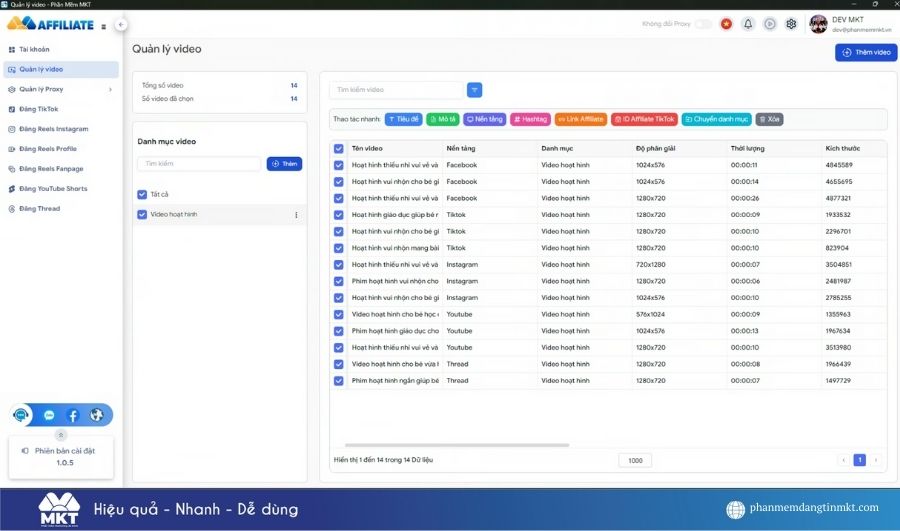Image resolution: width=900 pixels, height=531 pixels.
Task: Click the headset support icon
Action: (x=22, y=415)
